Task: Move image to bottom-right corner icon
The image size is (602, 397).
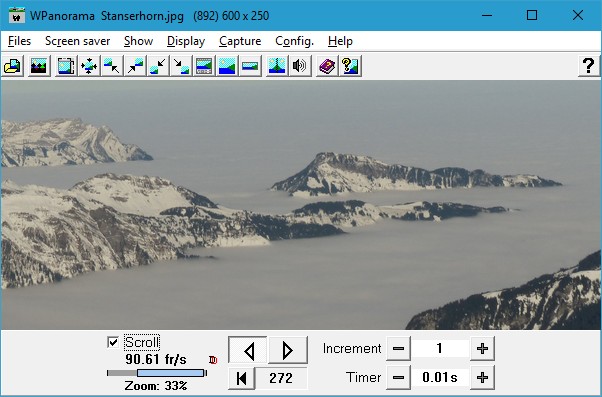Action: click(181, 66)
